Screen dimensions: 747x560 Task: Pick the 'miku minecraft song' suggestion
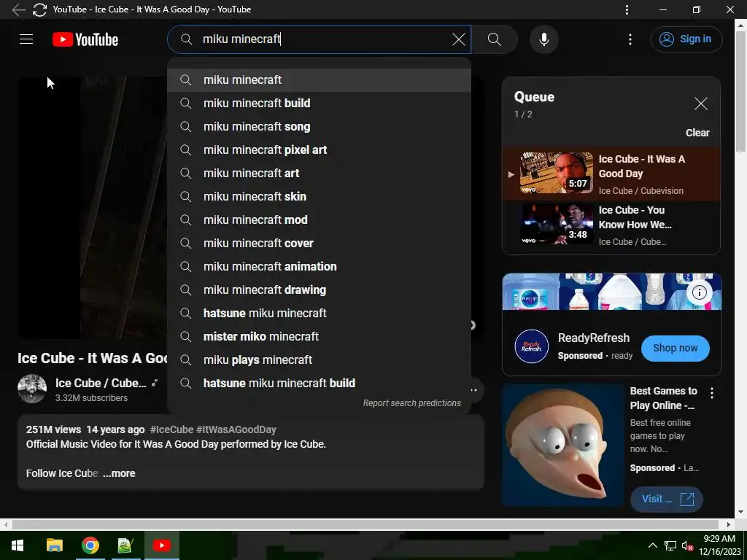320,127
